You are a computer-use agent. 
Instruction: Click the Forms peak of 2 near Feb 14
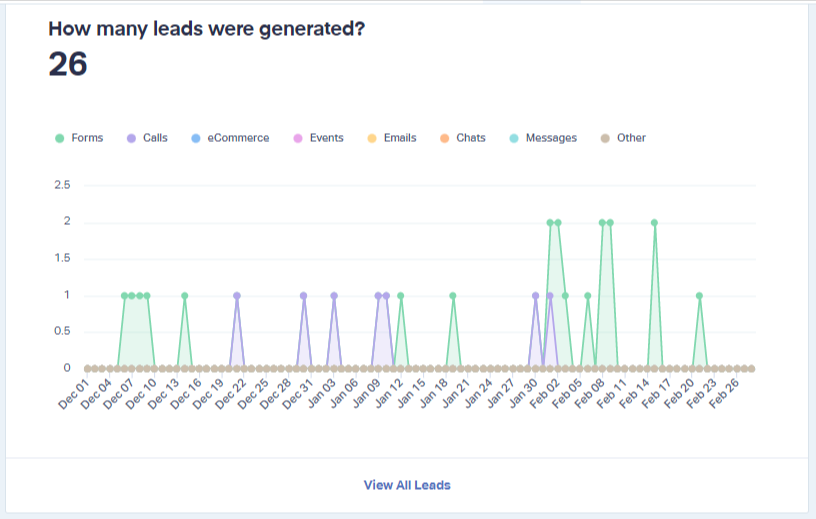654,222
